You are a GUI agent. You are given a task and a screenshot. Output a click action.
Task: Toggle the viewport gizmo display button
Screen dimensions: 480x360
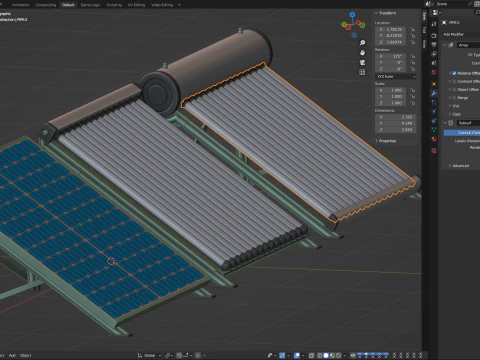[282, 355]
